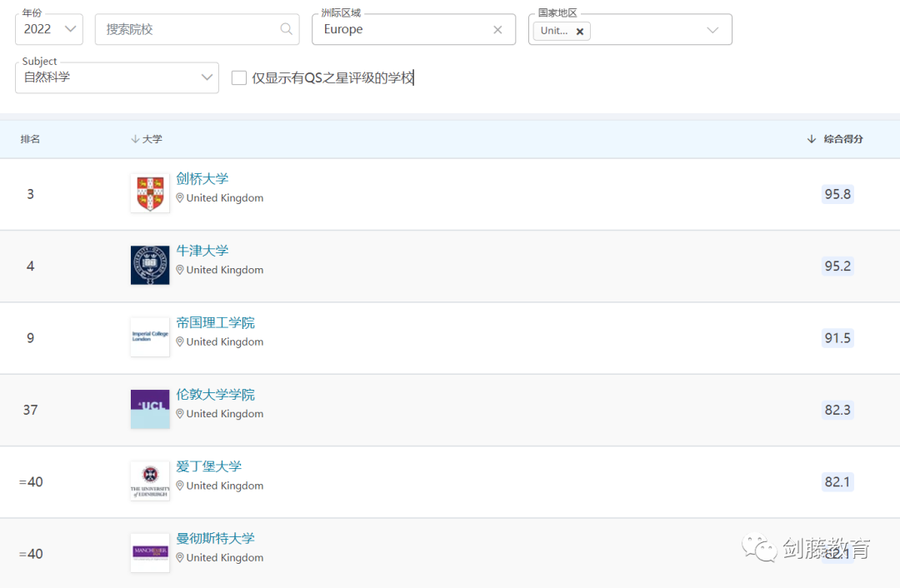This screenshot has height=588, width=900.
Task: Click the Europe region field
Action: (413, 29)
